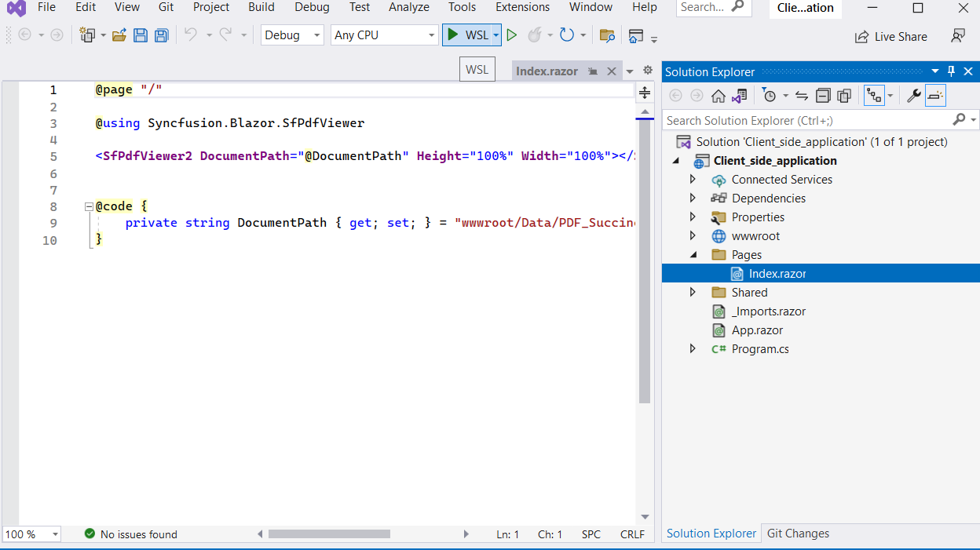Open the Git menu
Image resolution: width=980 pixels, height=550 pixels.
[166, 8]
